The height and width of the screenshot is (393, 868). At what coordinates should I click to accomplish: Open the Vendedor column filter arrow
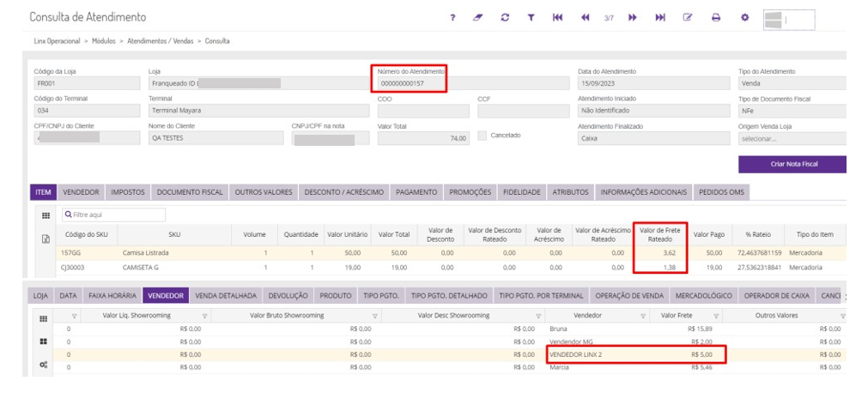(x=643, y=316)
